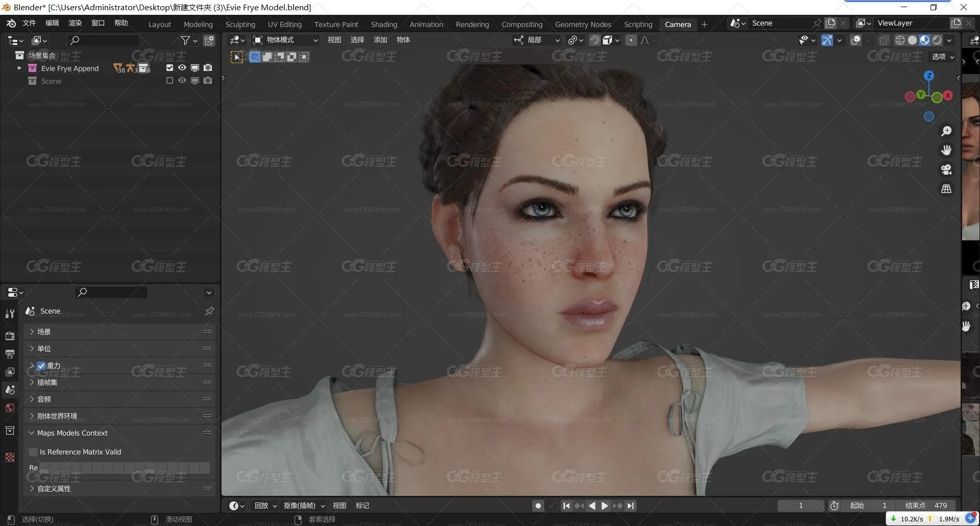Click the zoom magnifier icon in viewport
980x526 pixels.
[x=946, y=131]
